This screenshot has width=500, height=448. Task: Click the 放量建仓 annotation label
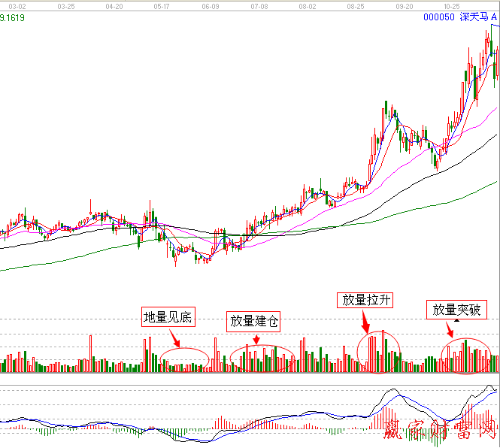click(x=254, y=322)
